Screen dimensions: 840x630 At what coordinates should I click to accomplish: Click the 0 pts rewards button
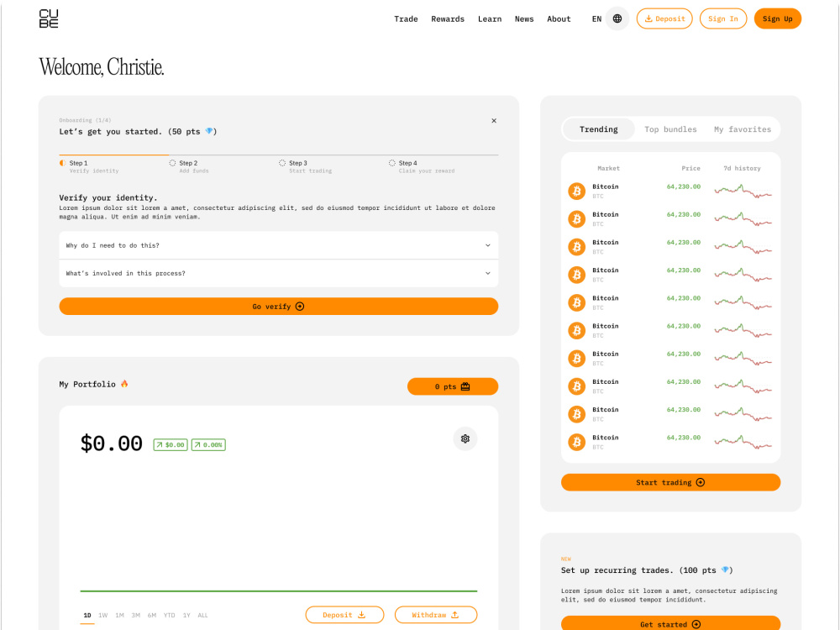(453, 386)
